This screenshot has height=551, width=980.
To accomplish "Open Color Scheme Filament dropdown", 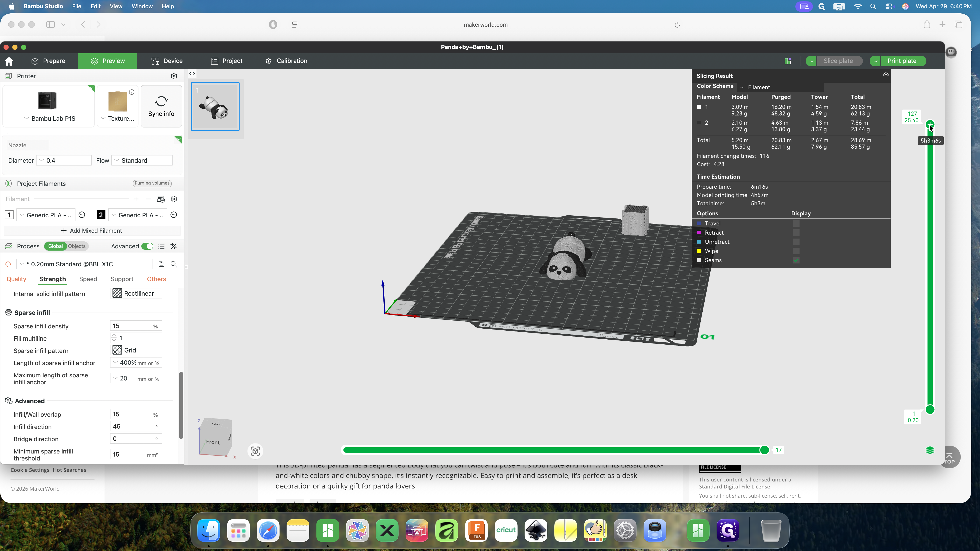I will (781, 87).
